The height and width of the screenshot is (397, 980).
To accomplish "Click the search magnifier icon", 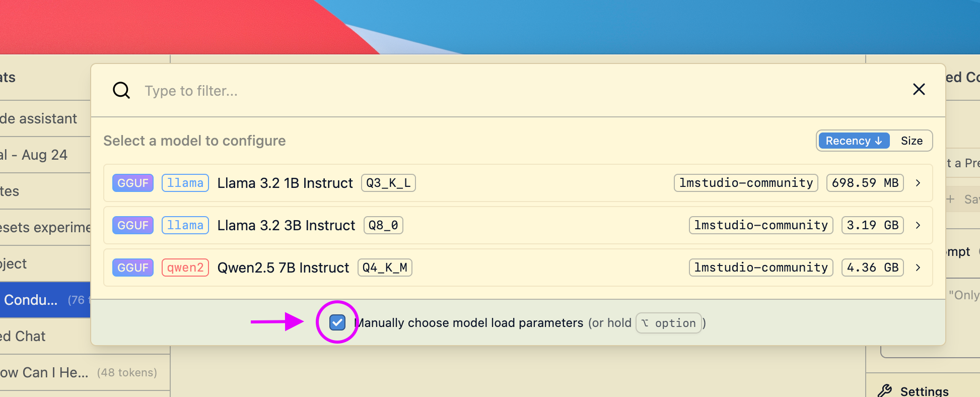I will point(121,90).
